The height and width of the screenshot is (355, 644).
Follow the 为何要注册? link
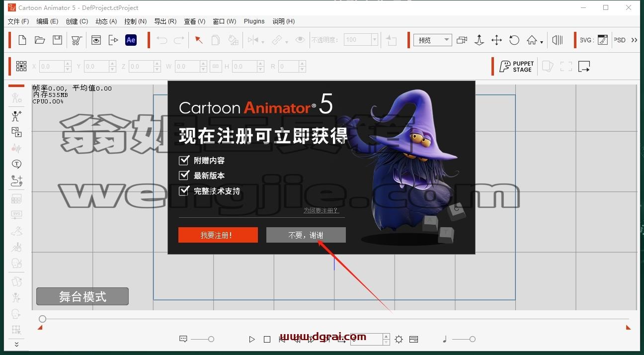pyautogui.click(x=321, y=210)
